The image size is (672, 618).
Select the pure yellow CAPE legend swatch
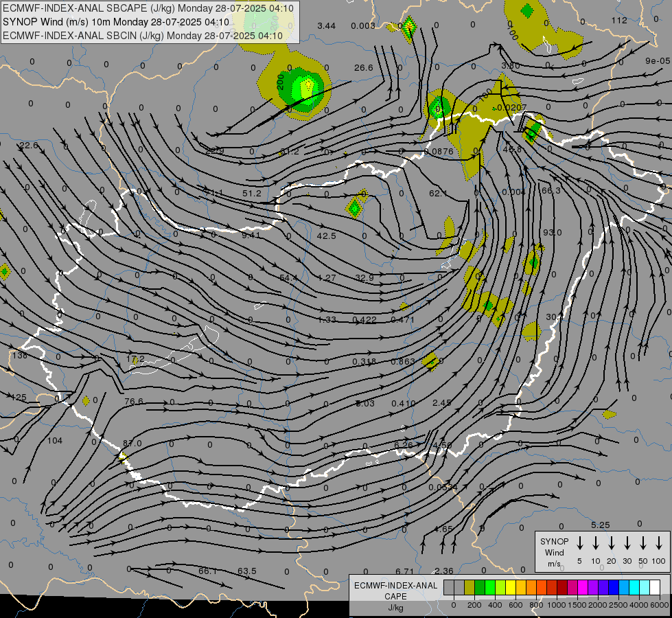coord(511,588)
